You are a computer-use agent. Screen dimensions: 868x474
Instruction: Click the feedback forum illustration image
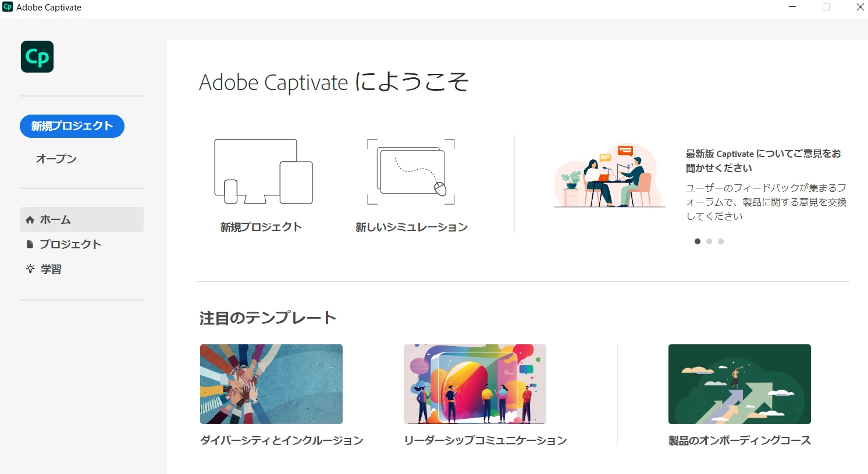click(x=609, y=176)
